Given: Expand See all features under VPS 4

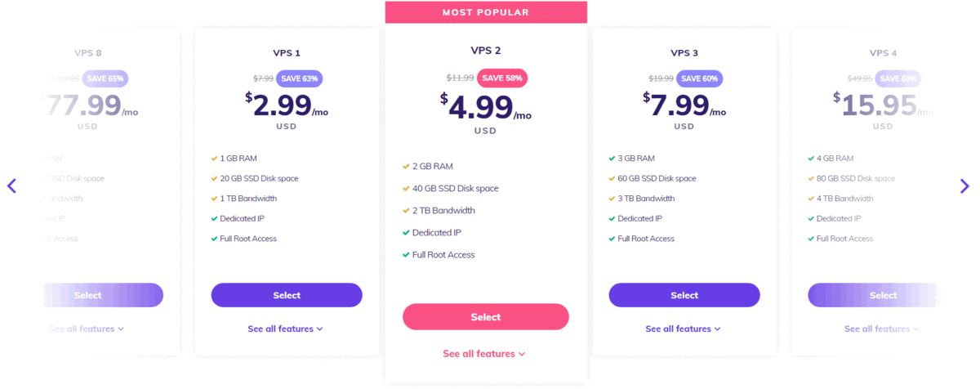Looking at the screenshot, I should point(882,329).
